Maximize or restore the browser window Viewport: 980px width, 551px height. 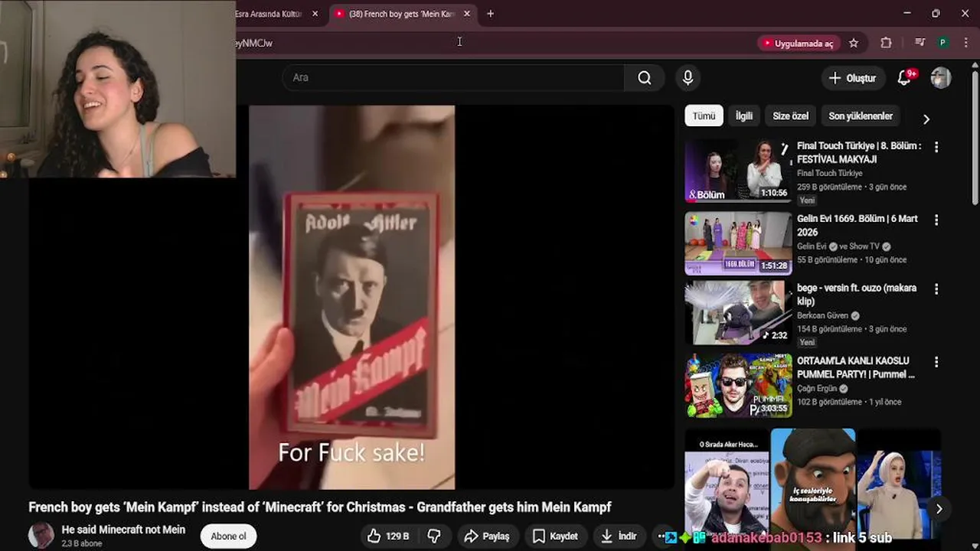click(936, 13)
